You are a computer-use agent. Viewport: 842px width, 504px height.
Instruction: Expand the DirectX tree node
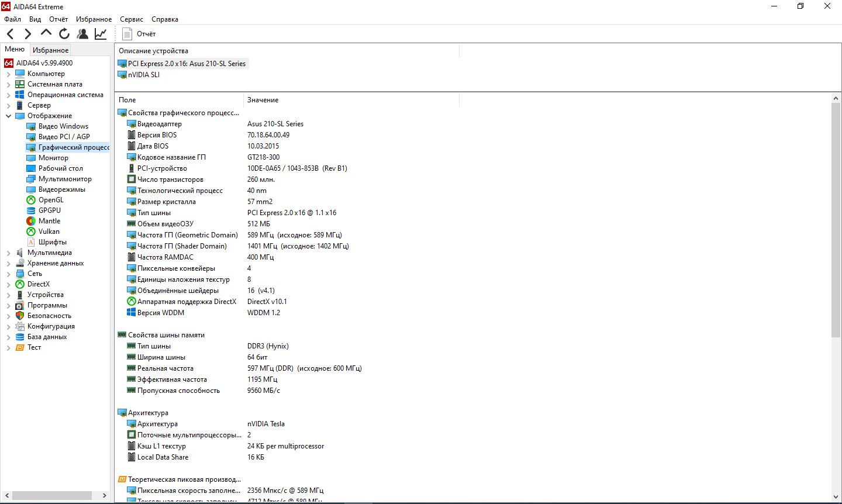8,285
